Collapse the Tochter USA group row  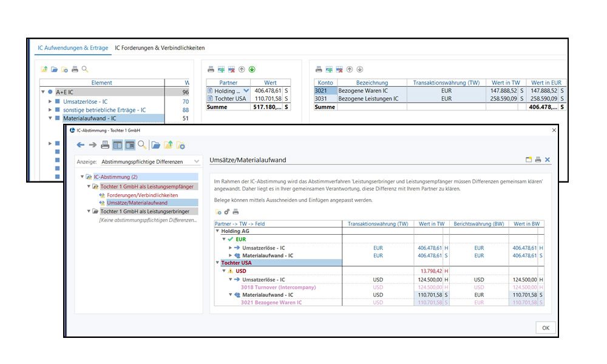point(217,263)
